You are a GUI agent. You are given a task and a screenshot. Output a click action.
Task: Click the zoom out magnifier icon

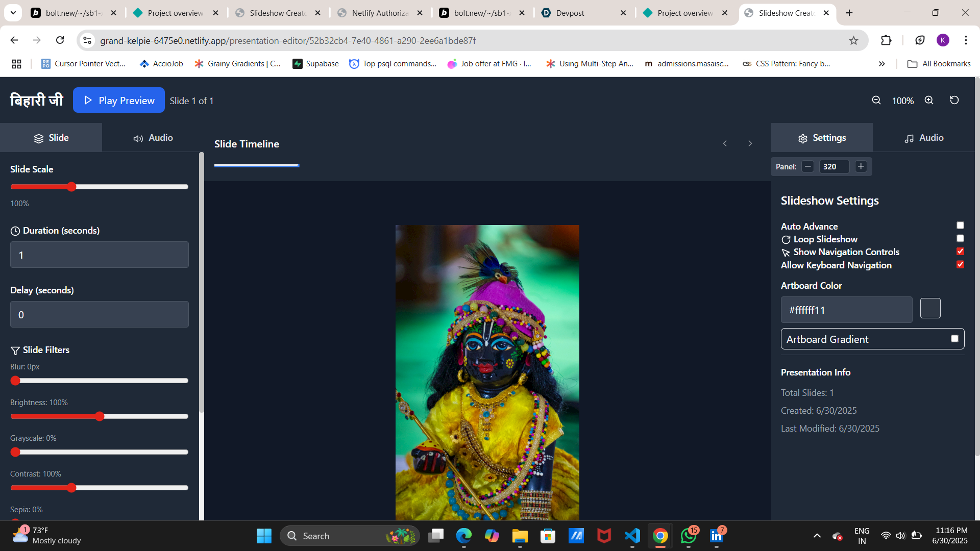(876, 101)
